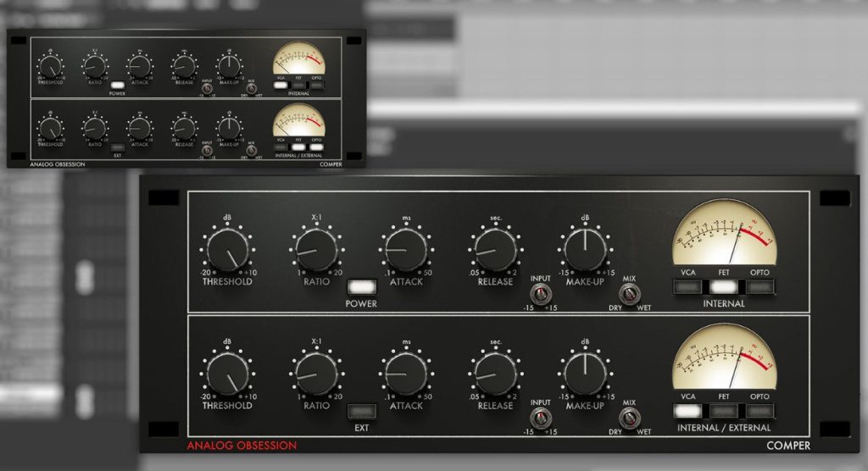Toggle the POWER button in the small Comper window

[117, 86]
